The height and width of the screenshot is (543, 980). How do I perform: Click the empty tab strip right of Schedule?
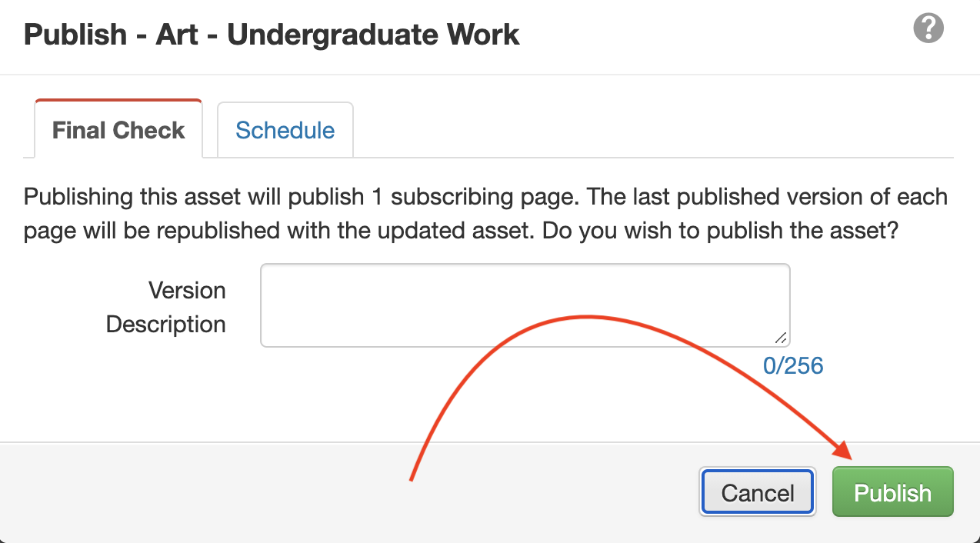point(654,129)
